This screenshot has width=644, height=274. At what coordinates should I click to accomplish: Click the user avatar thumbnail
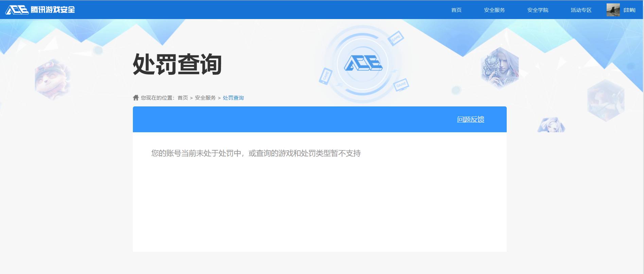coord(613,10)
